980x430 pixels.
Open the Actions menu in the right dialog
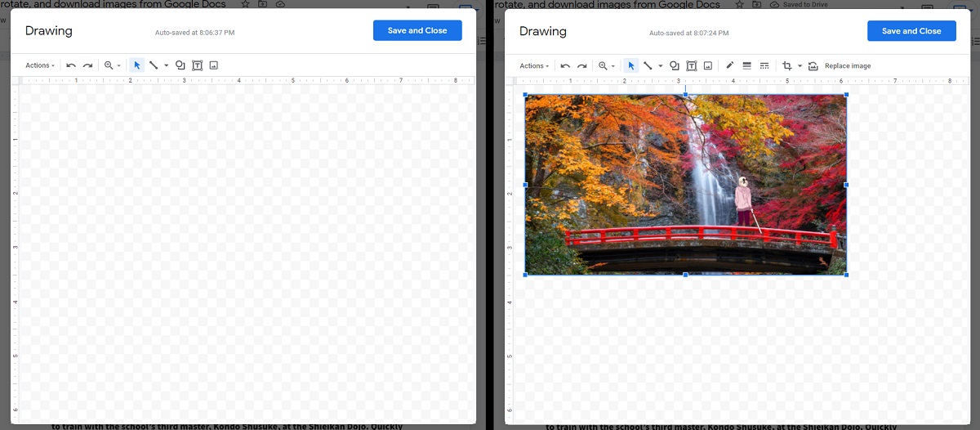[x=534, y=65]
